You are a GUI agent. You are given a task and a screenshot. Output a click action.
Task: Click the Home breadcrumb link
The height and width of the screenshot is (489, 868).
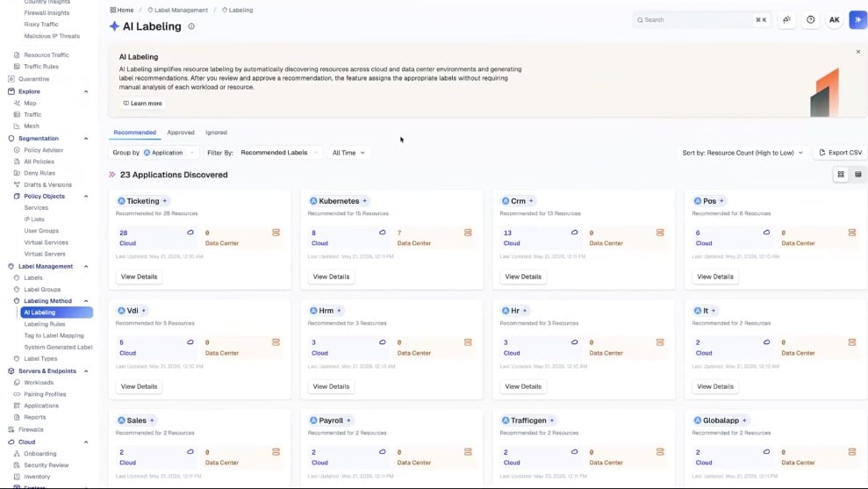[x=122, y=10]
